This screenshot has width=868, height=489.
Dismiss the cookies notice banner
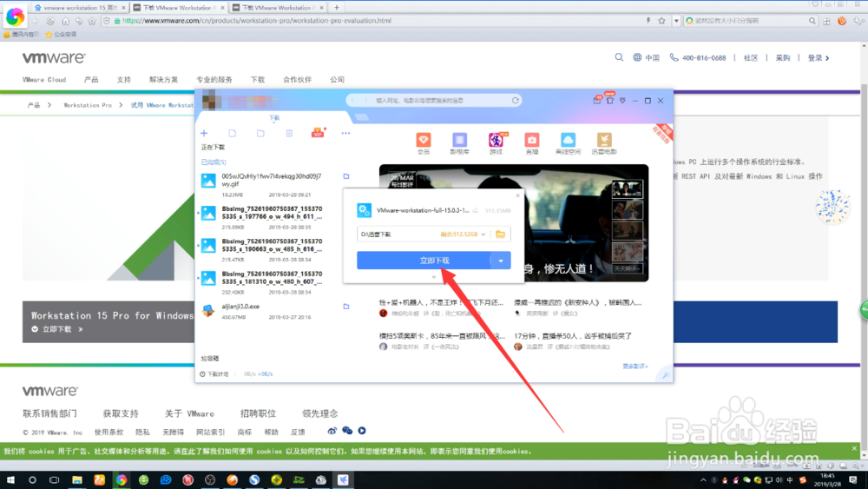[854, 448]
